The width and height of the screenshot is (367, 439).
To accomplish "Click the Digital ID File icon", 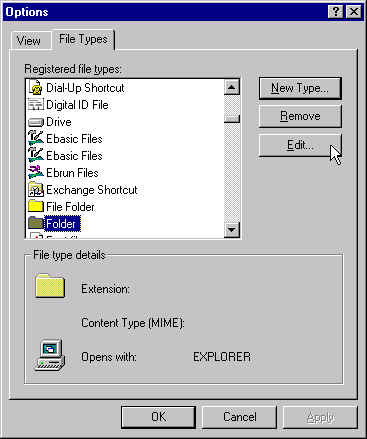I will 36,105.
